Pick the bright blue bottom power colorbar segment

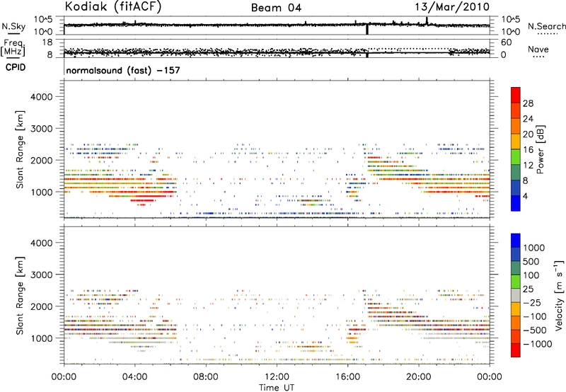pos(516,203)
